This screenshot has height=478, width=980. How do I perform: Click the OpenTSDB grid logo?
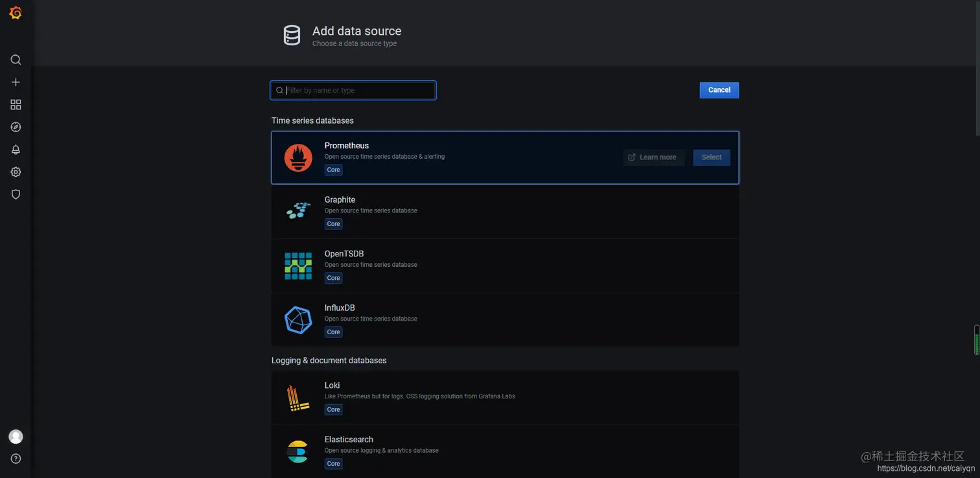[x=298, y=266]
